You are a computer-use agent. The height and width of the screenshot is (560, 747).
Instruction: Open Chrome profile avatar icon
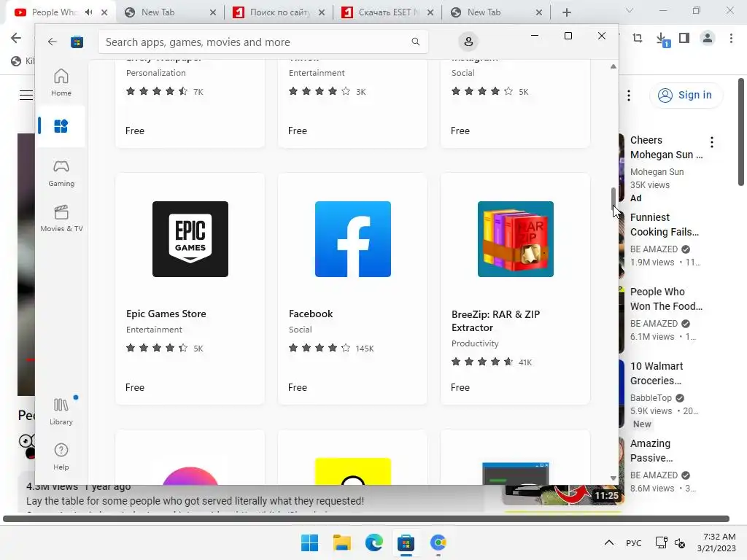tap(708, 38)
